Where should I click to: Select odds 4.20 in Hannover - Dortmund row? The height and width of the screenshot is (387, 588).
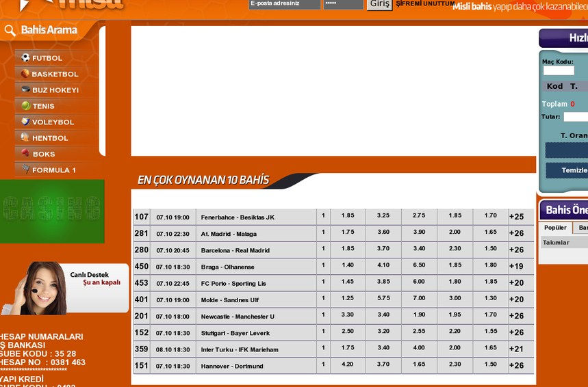(348, 364)
